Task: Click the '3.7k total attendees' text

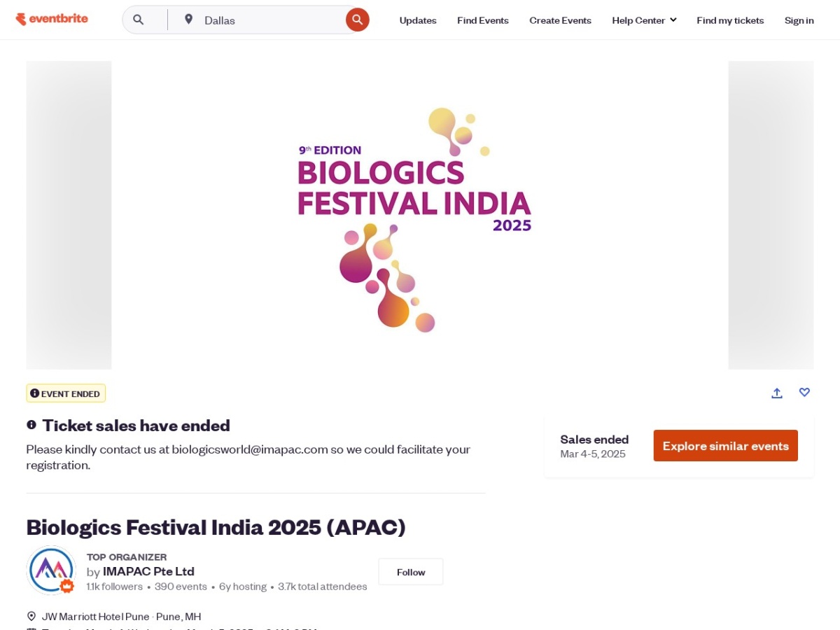Action: pyautogui.click(x=323, y=587)
